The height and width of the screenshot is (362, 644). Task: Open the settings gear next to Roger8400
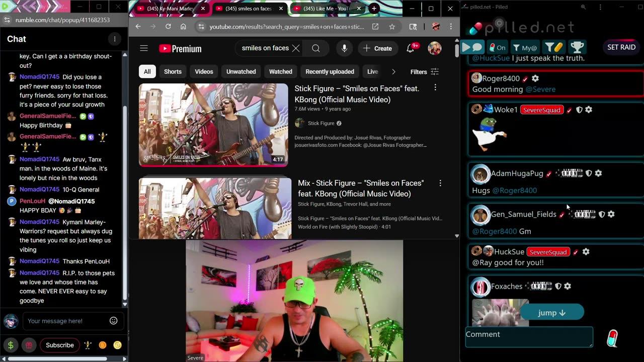535,78
